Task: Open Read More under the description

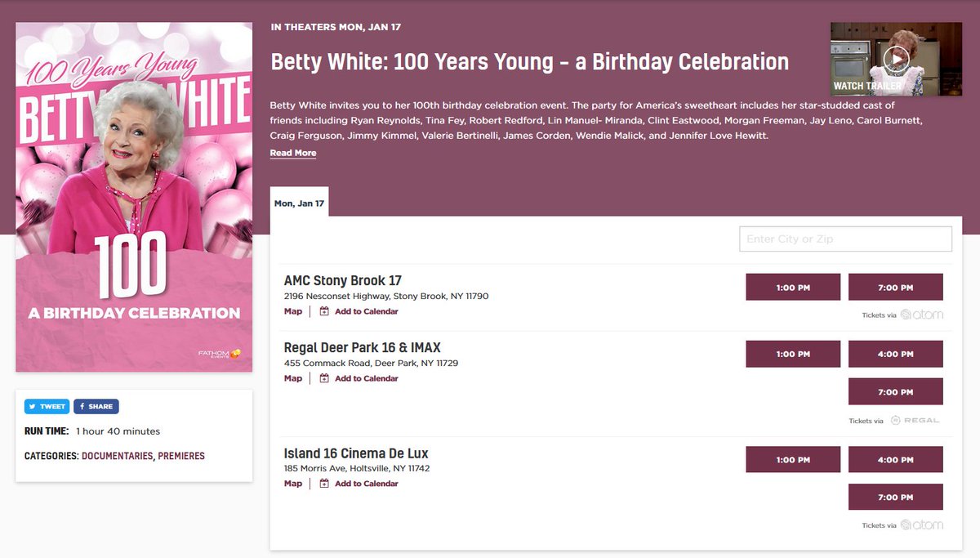Action: coord(293,153)
